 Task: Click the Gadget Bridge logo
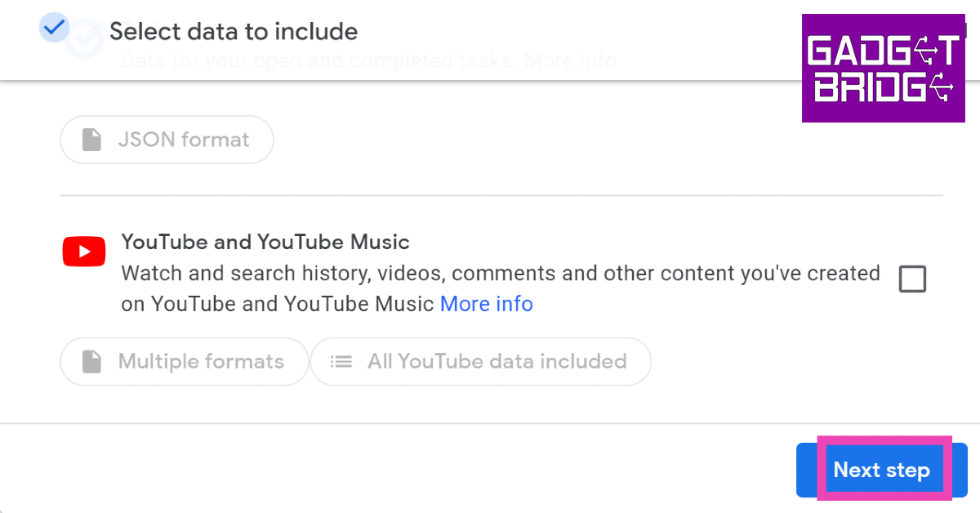point(883,68)
